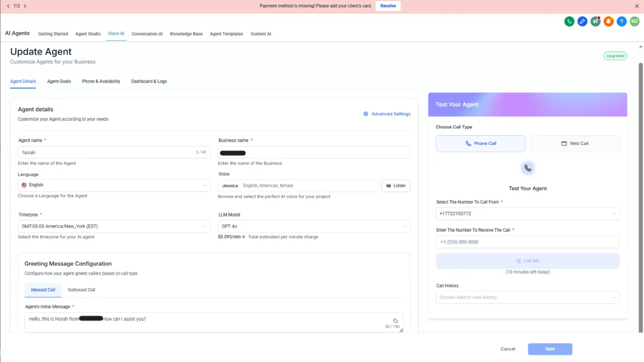The image size is (644, 362).
Task: Open the blue AI sparkle assistant icon
Action: [582, 21]
